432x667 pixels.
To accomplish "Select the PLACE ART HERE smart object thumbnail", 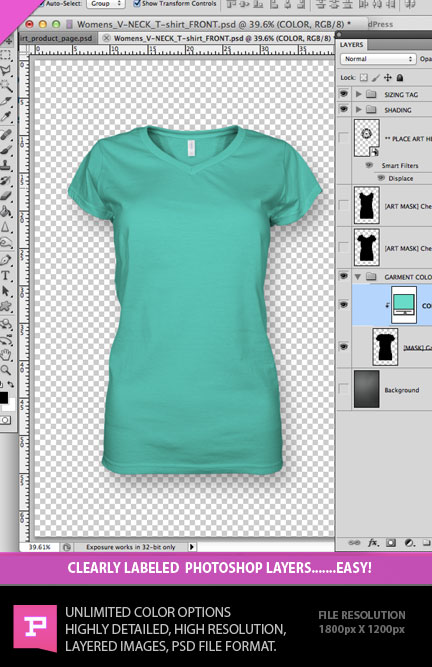I will coord(367,138).
